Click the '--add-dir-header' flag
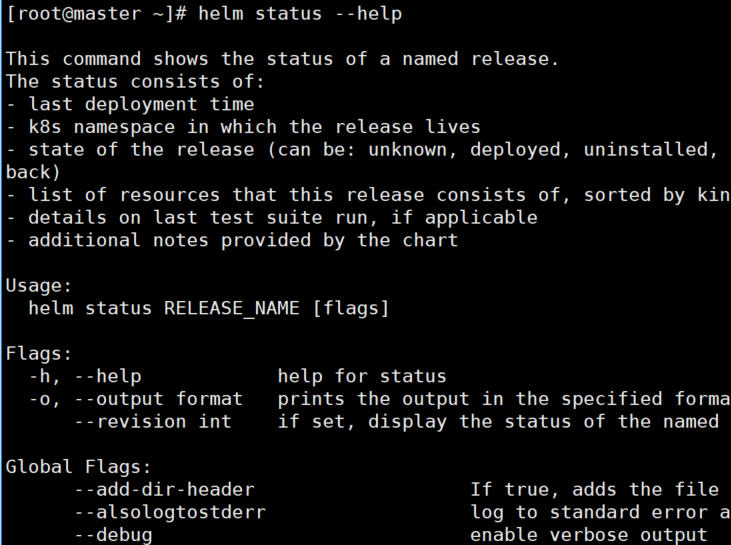The width and height of the screenshot is (731, 545). coord(165,490)
